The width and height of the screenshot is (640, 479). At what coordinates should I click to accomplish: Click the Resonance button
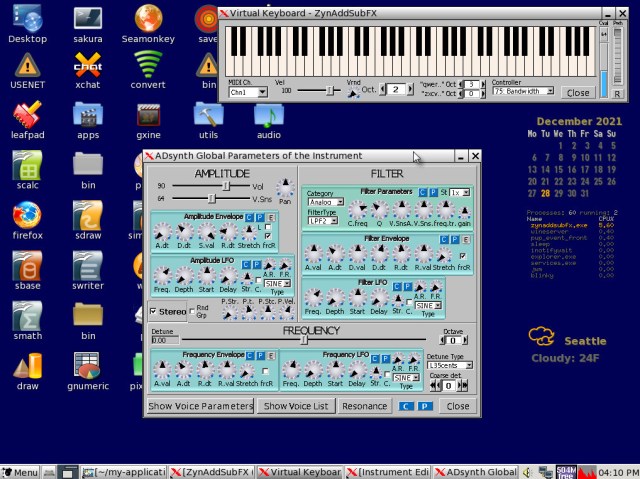pos(364,406)
